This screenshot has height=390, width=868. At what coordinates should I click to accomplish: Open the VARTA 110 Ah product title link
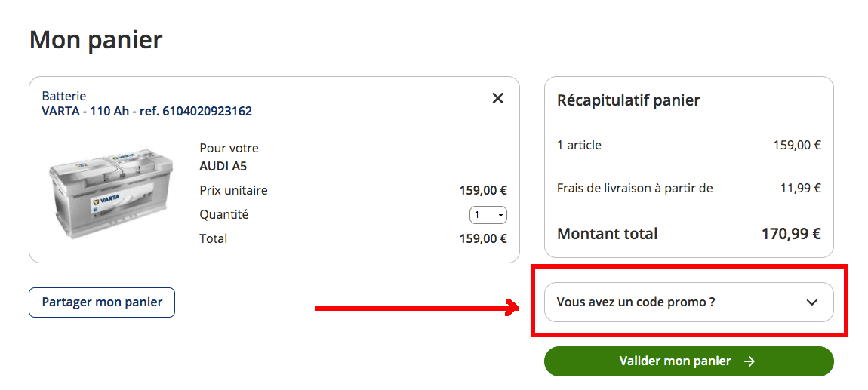(146, 112)
